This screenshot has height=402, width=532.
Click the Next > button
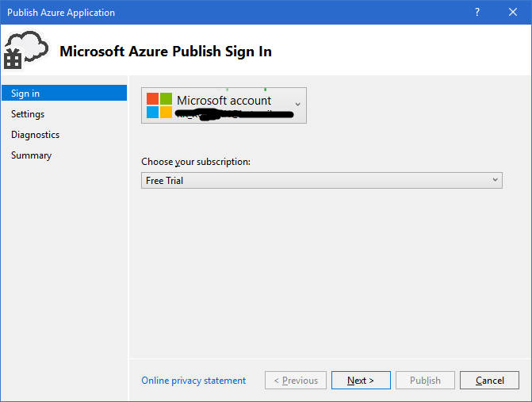(x=361, y=381)
